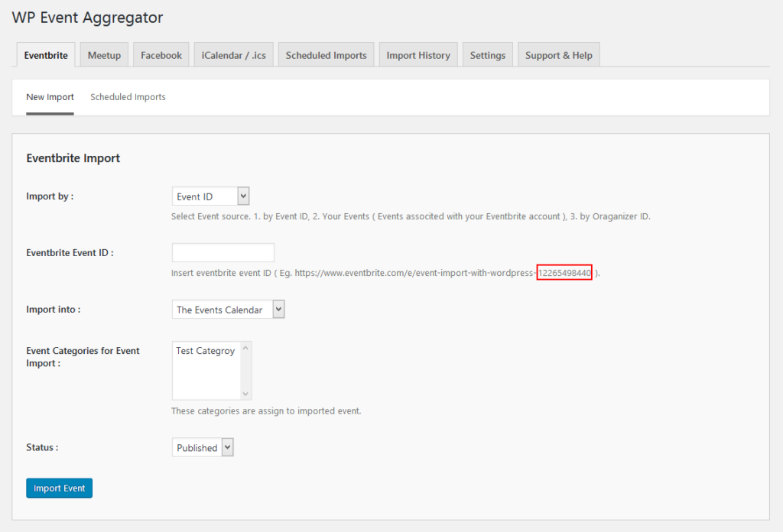783x532 pixels.
Task: Switch to New Import view
Action: (x=50, y=97)
